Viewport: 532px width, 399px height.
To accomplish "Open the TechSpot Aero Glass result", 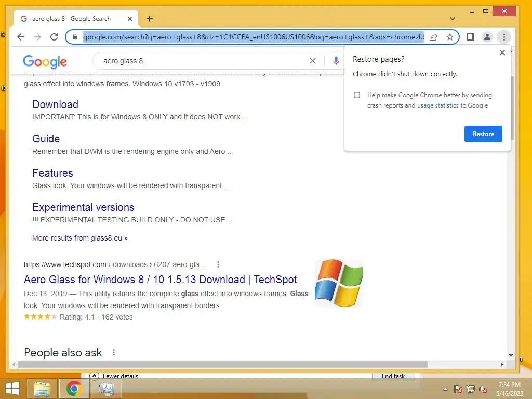I will (160, 279).
